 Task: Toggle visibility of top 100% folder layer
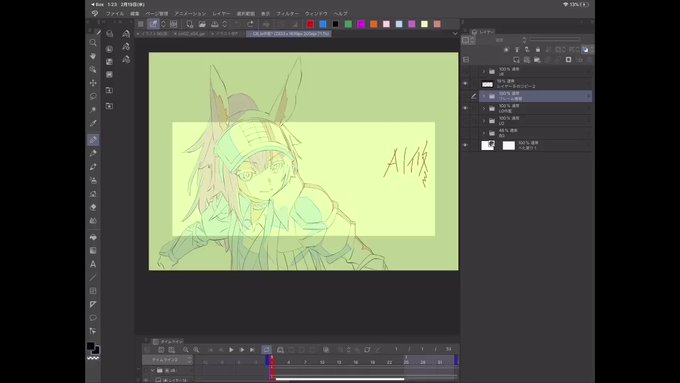pyautogui.click(x=465, y=72)
